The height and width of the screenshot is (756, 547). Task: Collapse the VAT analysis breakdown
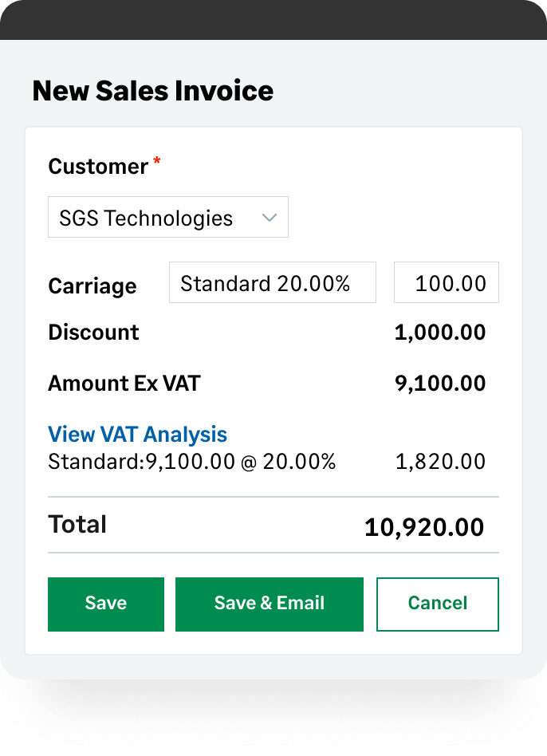coord(137,434)
